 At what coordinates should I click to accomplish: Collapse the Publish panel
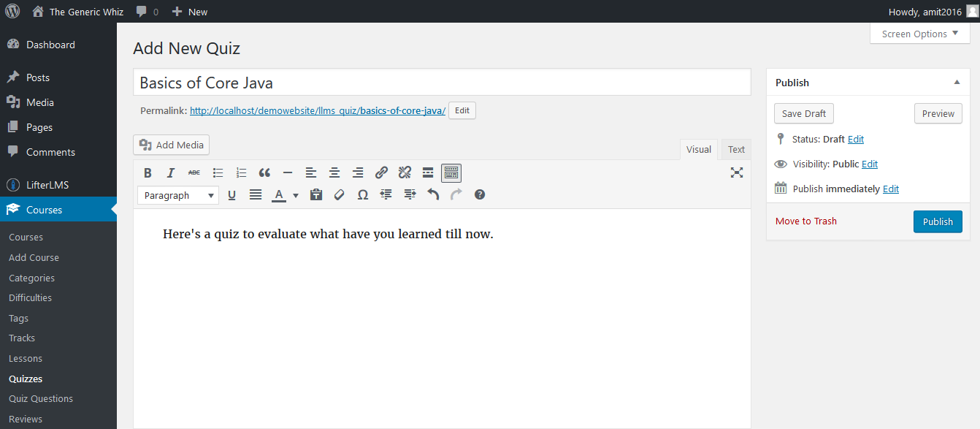pyautogui.click(x=957, y=83)
